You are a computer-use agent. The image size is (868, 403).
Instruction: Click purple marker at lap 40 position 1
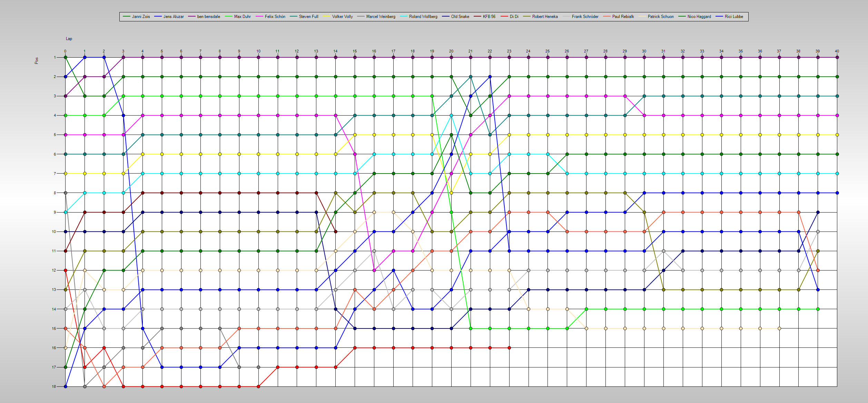tap(837, 57)
